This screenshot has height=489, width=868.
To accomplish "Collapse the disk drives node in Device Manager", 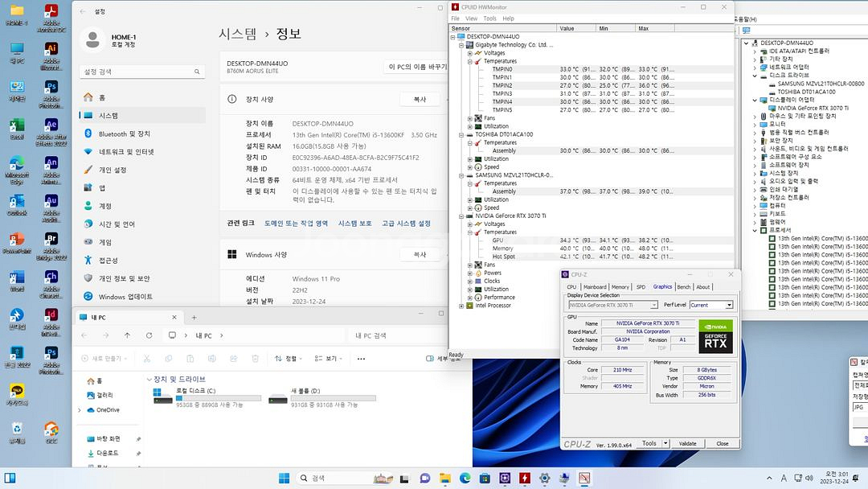I will coord(755,76).
